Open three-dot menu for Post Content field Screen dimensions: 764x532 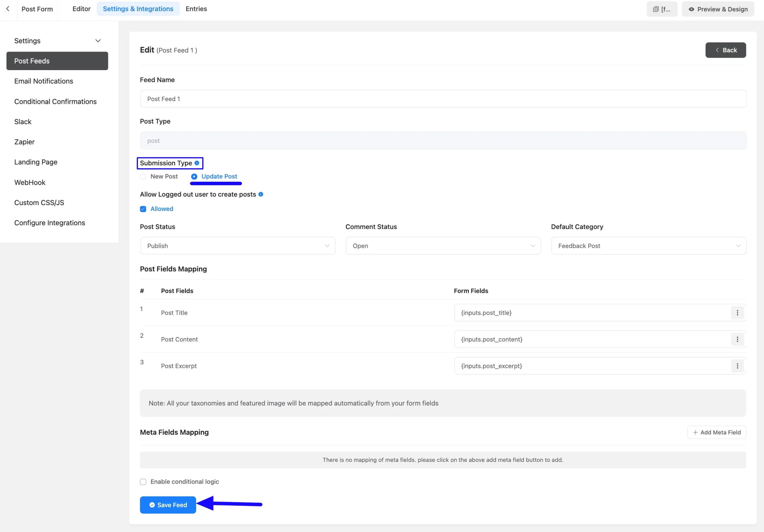pos(737,339)
